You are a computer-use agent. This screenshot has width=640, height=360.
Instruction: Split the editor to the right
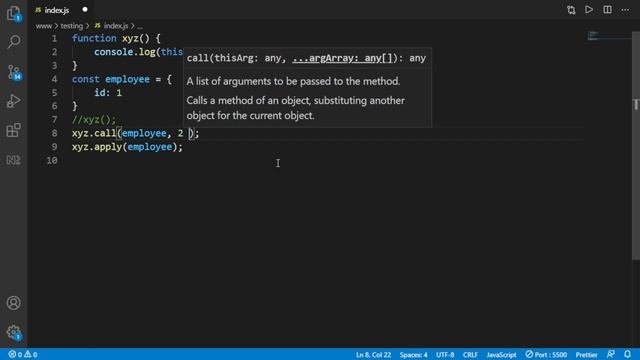607,9
